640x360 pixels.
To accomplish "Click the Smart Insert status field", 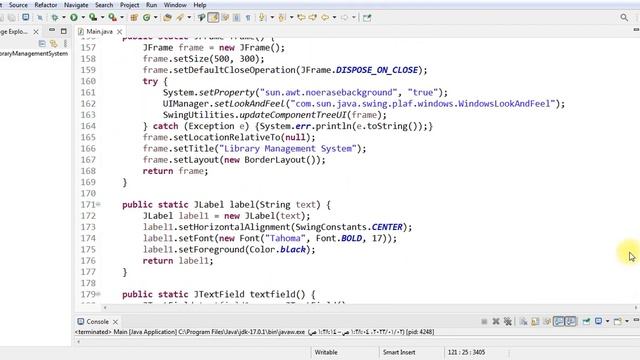I will [399, 352].
